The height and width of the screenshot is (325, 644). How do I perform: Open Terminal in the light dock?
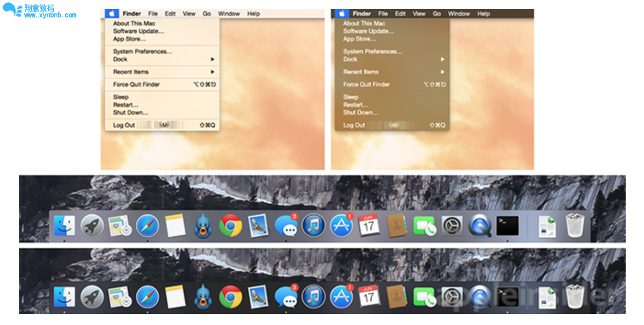coord(508,226)
